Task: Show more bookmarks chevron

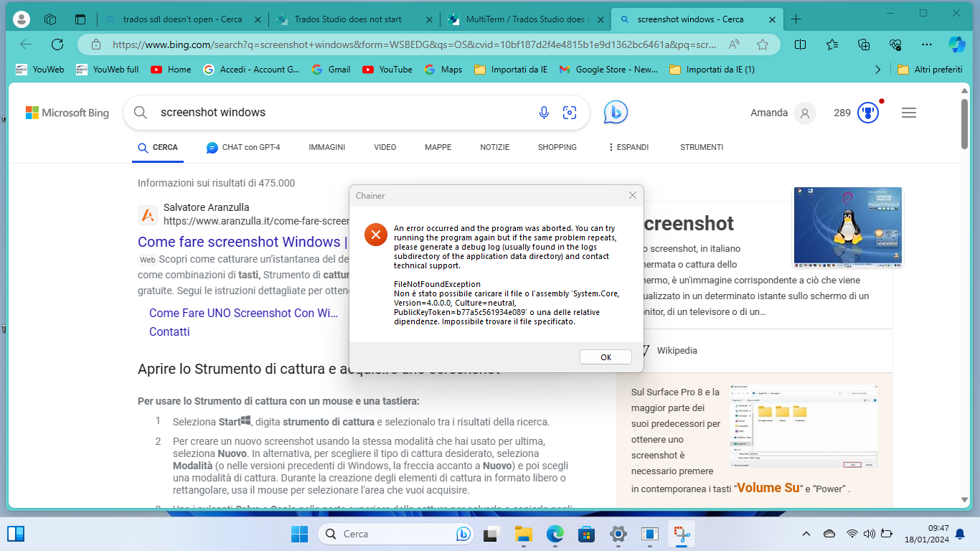Action: point(878,70)
